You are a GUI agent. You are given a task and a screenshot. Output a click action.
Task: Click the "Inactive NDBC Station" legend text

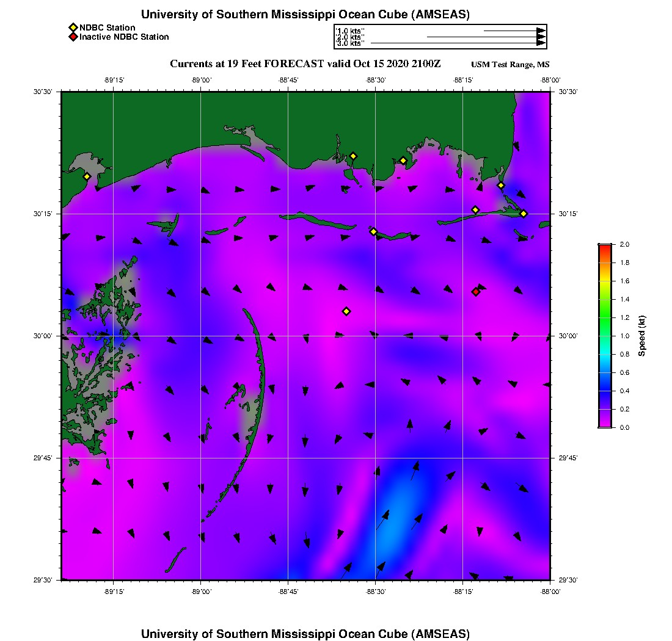click(x=124, y=37)
